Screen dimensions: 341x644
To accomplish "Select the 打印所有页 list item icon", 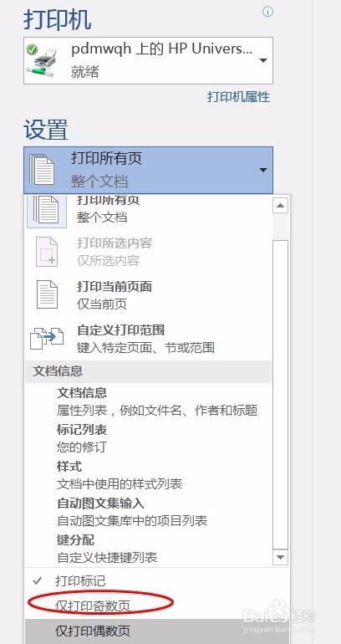I will tap(46, 211).
